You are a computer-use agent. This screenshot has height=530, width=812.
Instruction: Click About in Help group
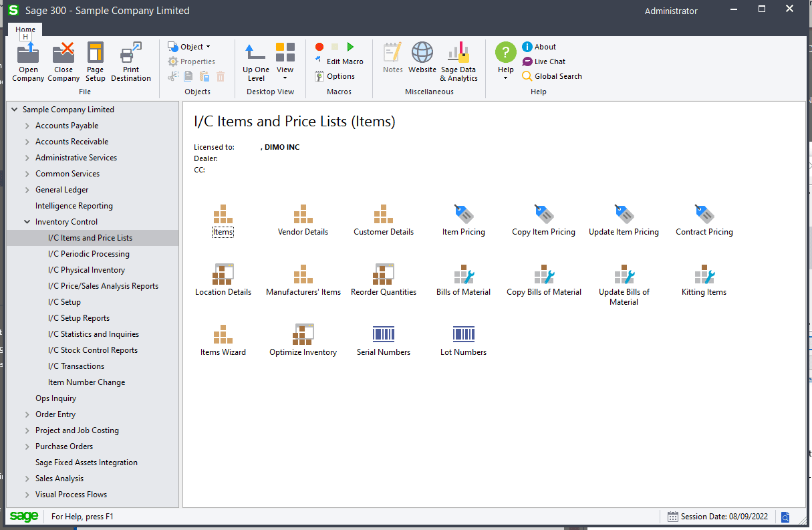coord(539,47)
